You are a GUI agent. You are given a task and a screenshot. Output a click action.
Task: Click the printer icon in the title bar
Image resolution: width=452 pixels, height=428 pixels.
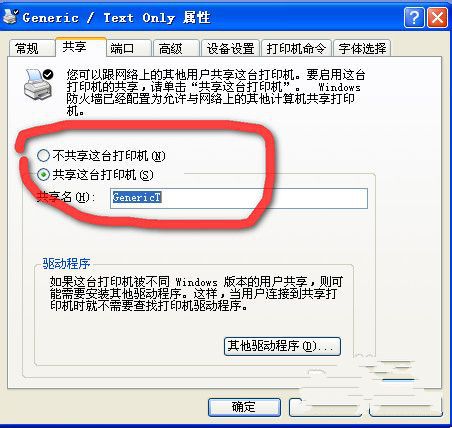[10, 17]
